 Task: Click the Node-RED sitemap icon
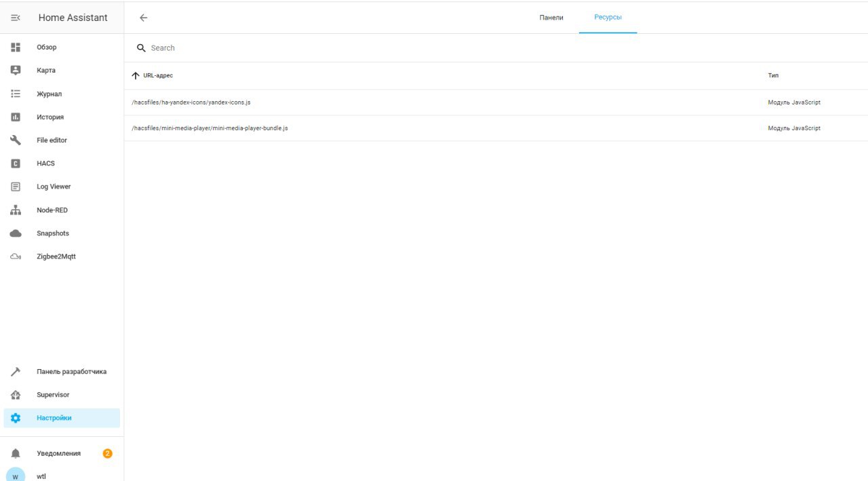point(16,210)
